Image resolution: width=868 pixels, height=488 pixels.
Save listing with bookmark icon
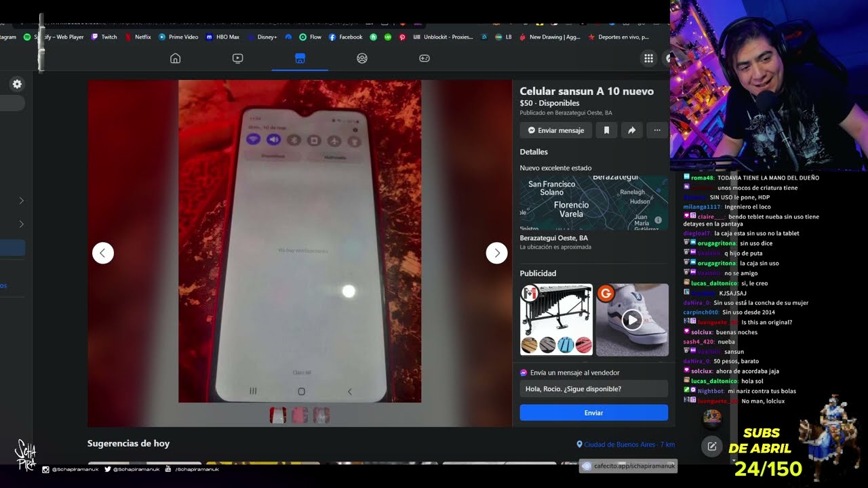pyautogui.click(x=606, y=130)
